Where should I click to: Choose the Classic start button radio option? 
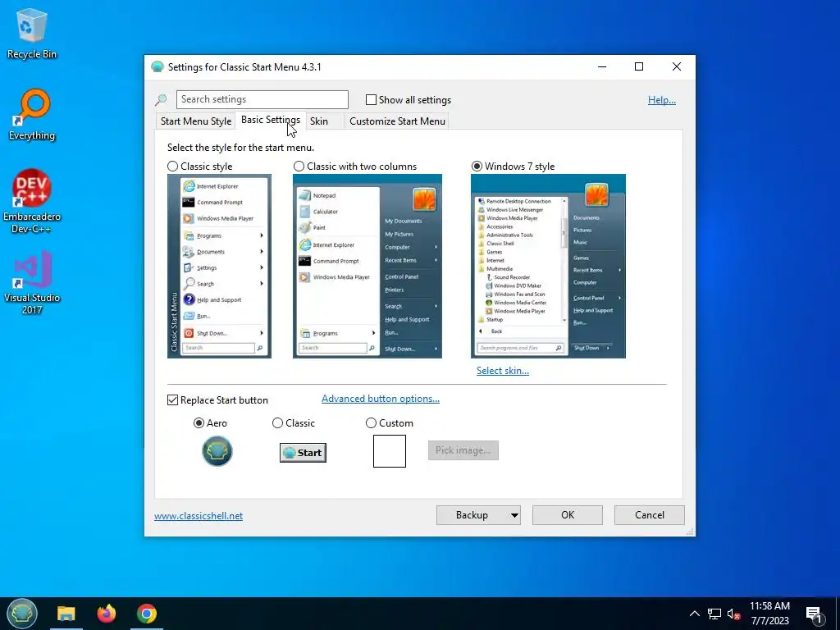[x=277, y=423]
